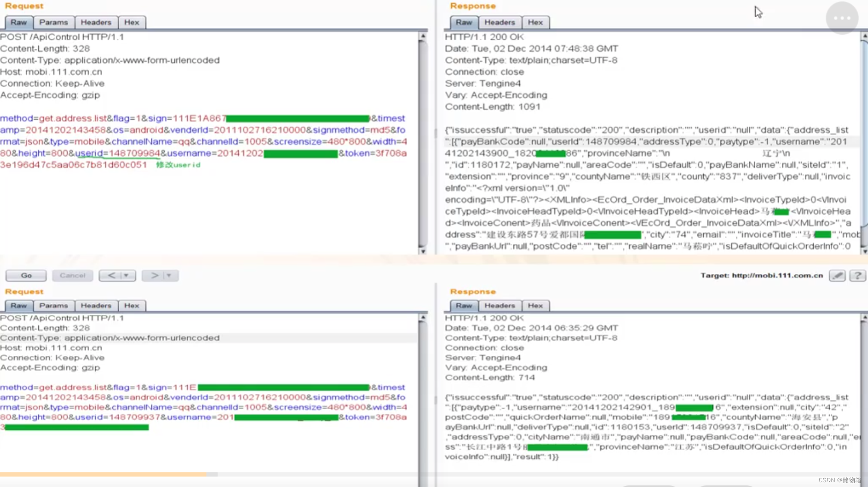Go to previous request with back arrow
This screenshot has height=487, width=868.
pos(112,275)
